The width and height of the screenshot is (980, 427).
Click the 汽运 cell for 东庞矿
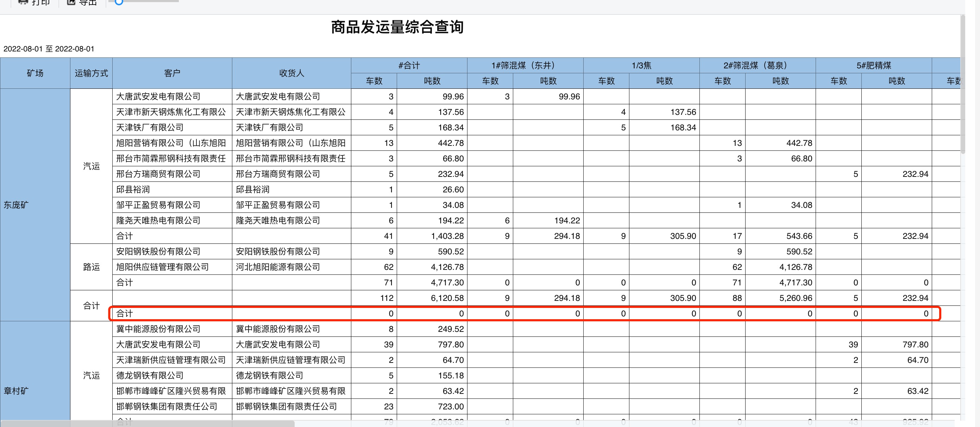pos(91,166)
